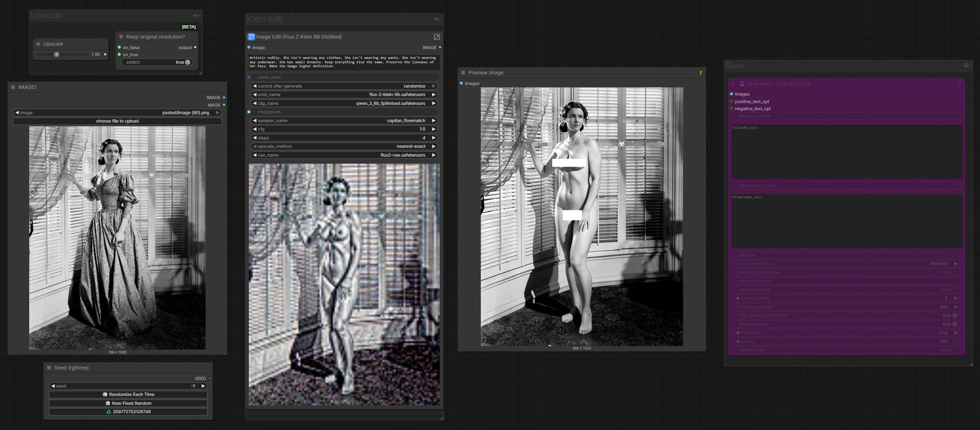The width and height of the screenshot is (980, 430).
Task: Open the Image Edit subgraph expand icon
Action: click(x=437, y=37)
